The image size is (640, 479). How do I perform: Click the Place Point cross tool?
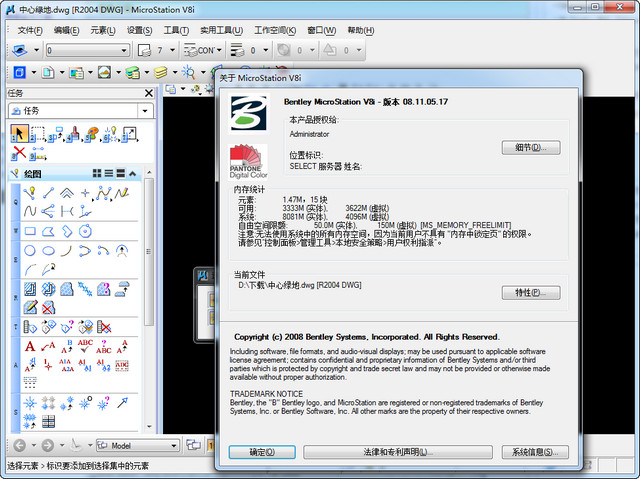[x=85, y=192]
